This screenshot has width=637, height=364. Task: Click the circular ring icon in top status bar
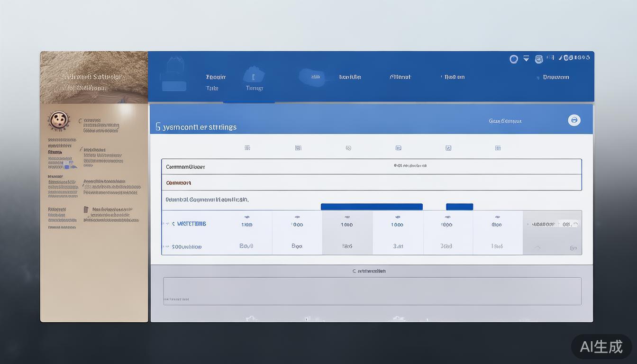(513, 59)
